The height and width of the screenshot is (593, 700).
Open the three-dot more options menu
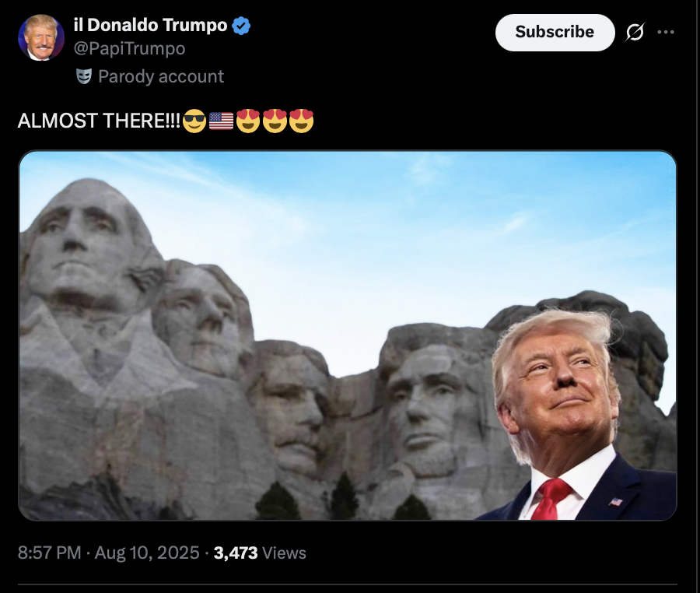pos(666,32)
